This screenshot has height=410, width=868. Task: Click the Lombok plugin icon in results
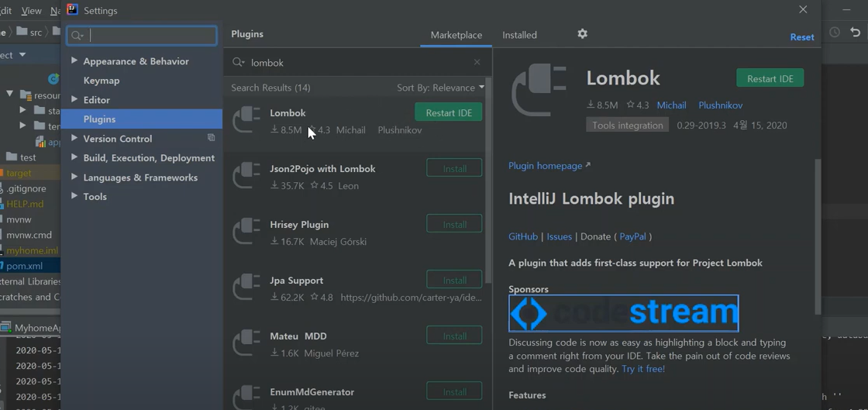coord(246,120)
